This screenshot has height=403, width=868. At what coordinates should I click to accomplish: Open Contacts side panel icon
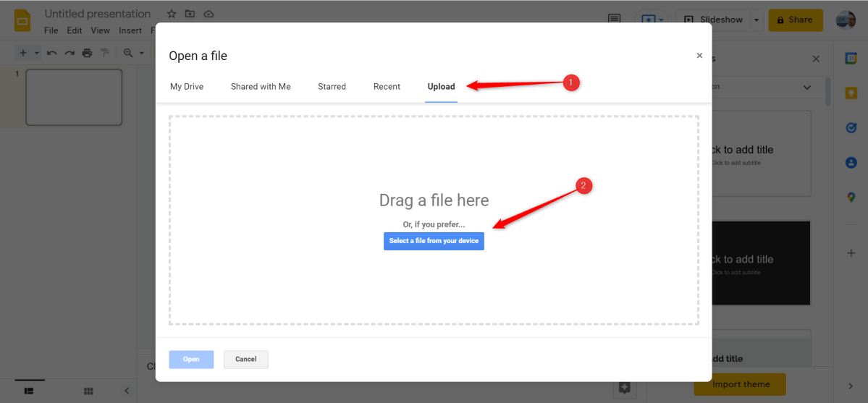click(x=851, y=163)
